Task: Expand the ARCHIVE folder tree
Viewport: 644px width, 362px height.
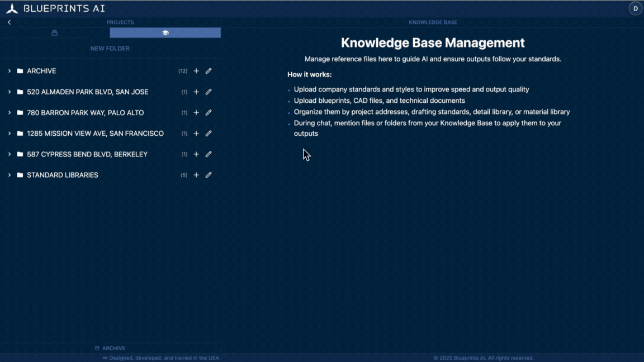Action: 10,71
